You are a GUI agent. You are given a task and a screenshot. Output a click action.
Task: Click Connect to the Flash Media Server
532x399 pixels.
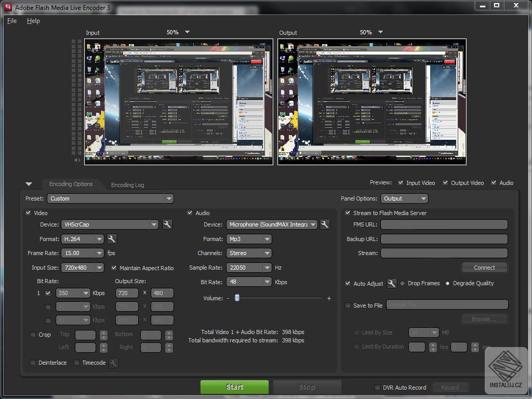pyautogui.click(x=484, y=267)
